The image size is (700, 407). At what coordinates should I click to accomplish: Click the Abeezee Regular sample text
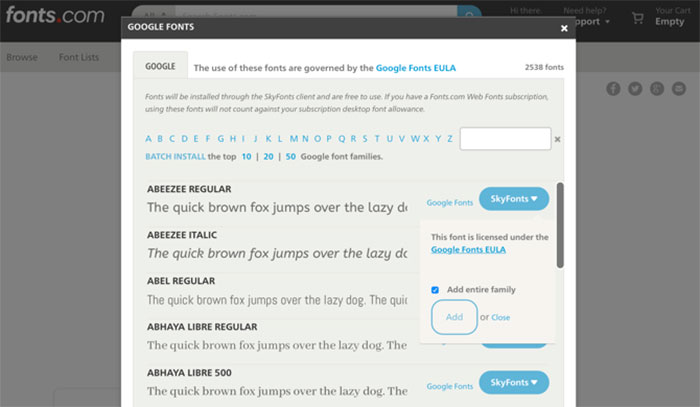[x=277, y=208]
